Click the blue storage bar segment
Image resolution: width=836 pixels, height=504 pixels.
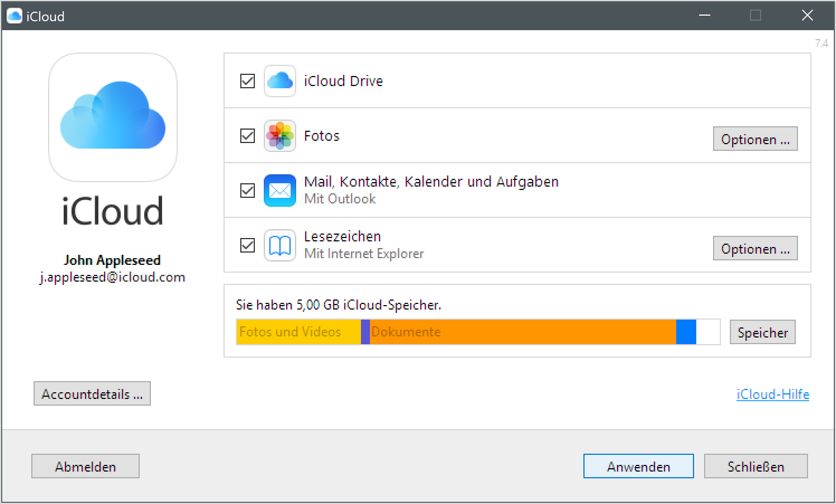click(x=686, y=332)
